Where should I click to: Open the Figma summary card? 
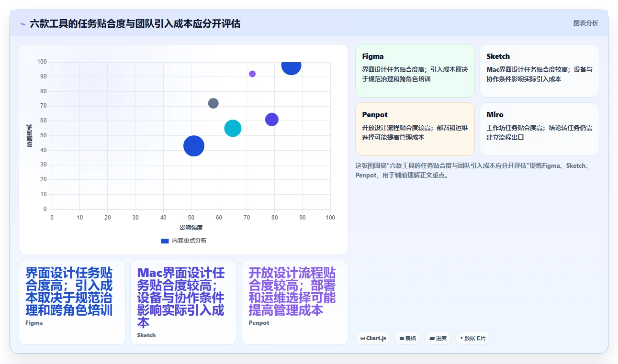tap(415, 71)
